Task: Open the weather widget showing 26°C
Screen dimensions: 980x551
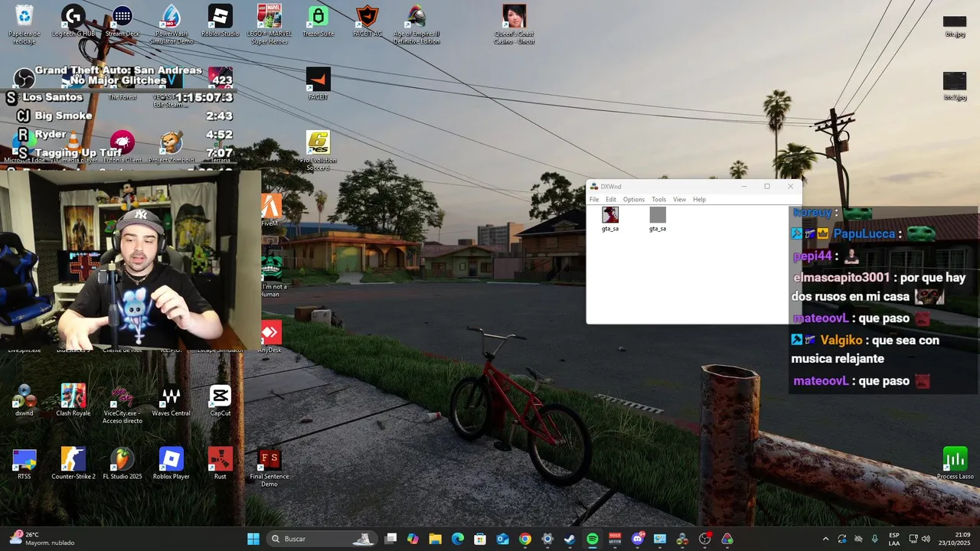Action: tap(43, 539)
